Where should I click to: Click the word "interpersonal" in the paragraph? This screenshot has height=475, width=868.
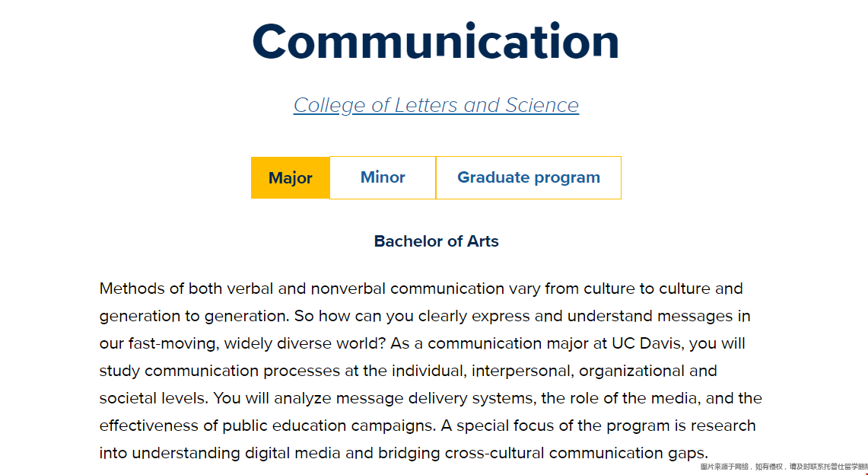point(521,371)
